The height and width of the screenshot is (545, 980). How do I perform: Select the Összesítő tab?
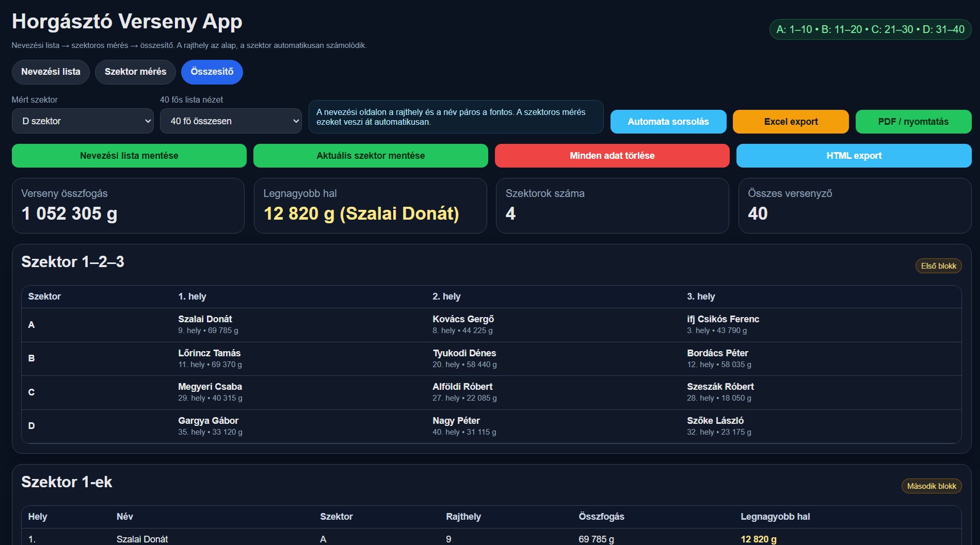[x=212, y=72]
